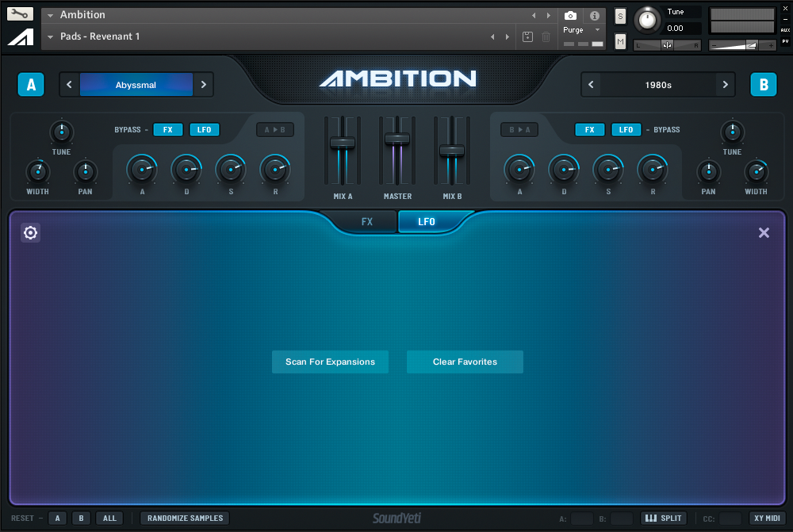Click layer A PAN knob
793x532 pixels.
pos(86,172)
